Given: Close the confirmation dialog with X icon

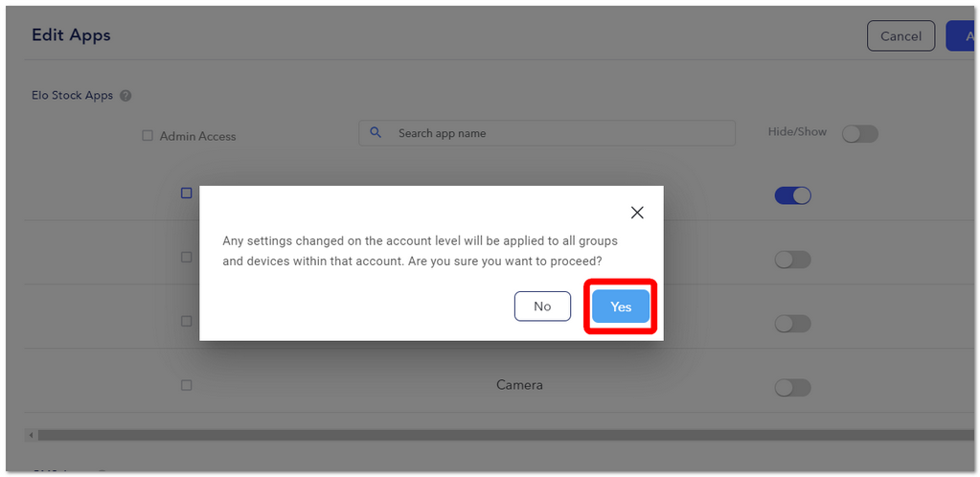Looking at the screenshot, I should coord(637,213).
